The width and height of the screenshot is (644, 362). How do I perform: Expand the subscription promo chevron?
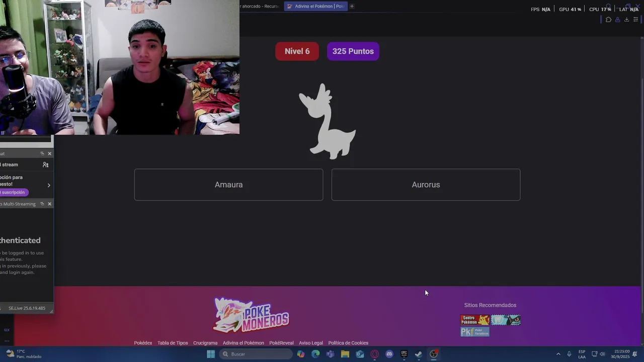49,185
